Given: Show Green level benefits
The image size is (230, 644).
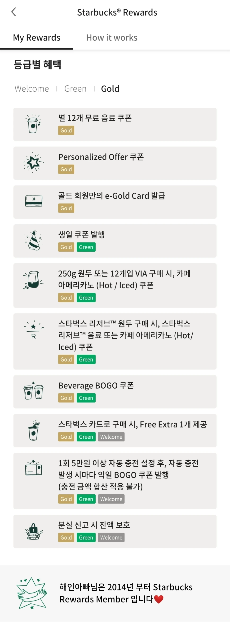Looking at the screenshot, I should point(75,89).
